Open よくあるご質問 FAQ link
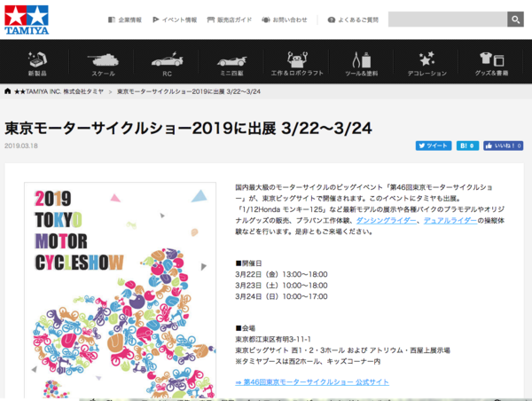The height and width of the screenshot is (401, 532). tap(354, 20)
